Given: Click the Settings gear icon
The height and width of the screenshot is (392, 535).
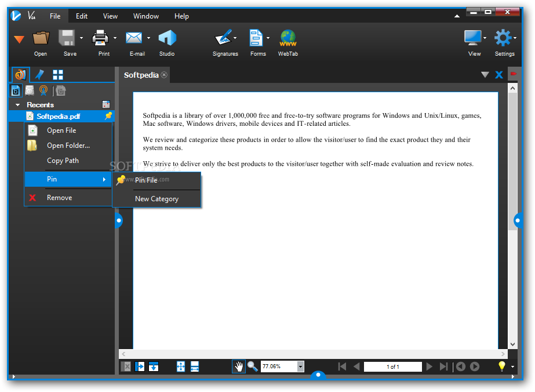Looking at the screenshot, I should click(x=503, y=38).
